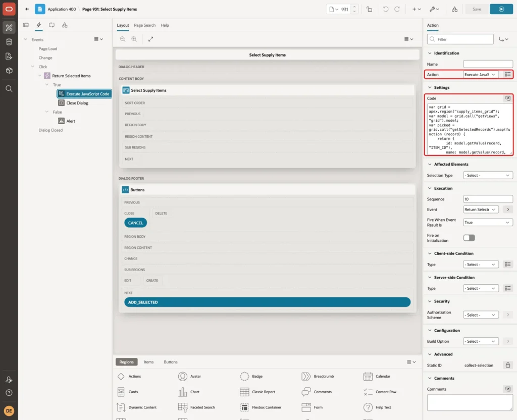Open the Authorization Scheme dropdown
Image resolution: width=517 pixels, height=420 pixels.
(481, 315)
